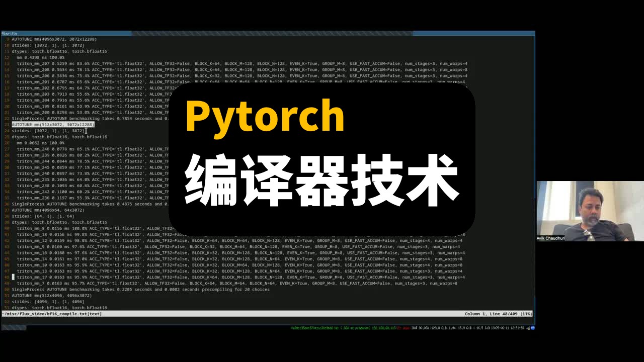Click the 'Avik Chaudhuri' name label

[551, 238]
